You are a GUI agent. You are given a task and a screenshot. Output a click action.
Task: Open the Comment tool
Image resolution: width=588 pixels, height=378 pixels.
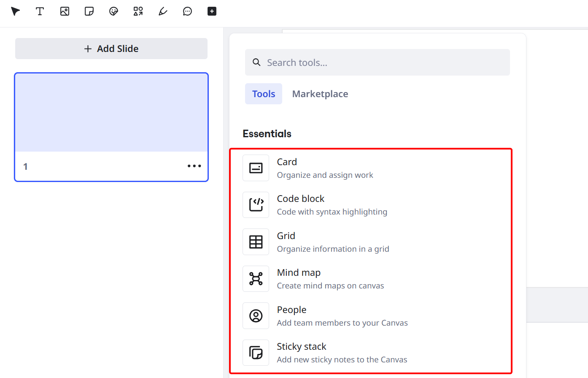point(187,11)
